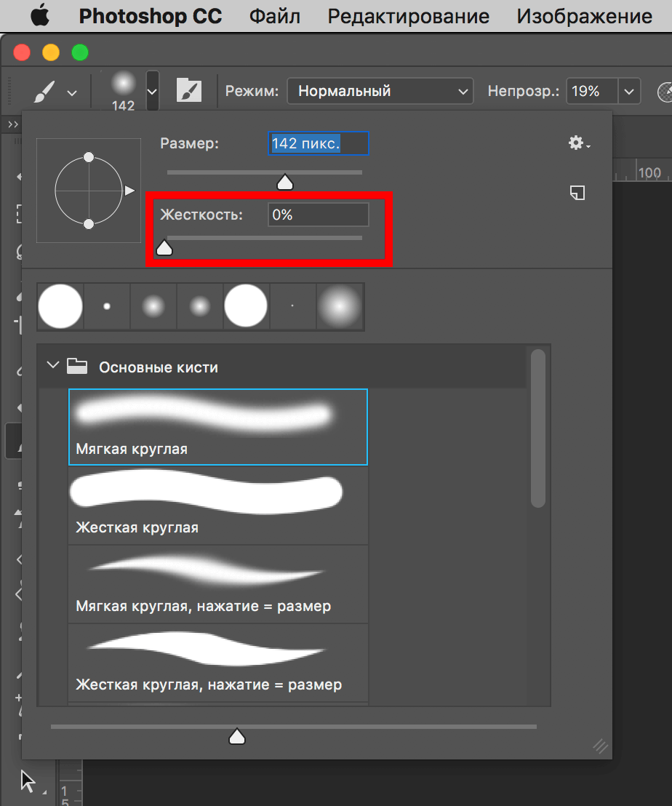Select the Жесткая круглая brush preset

[218, 506]
